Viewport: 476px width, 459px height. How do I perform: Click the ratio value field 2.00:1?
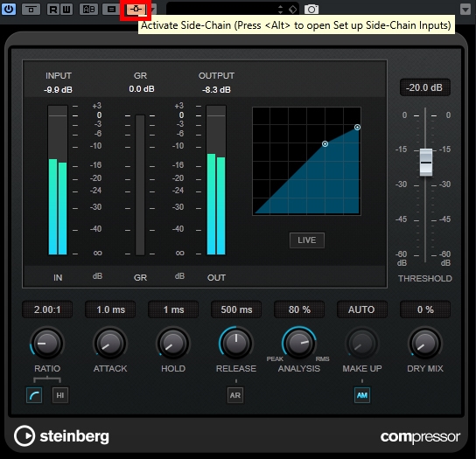(x=47, y=309)
